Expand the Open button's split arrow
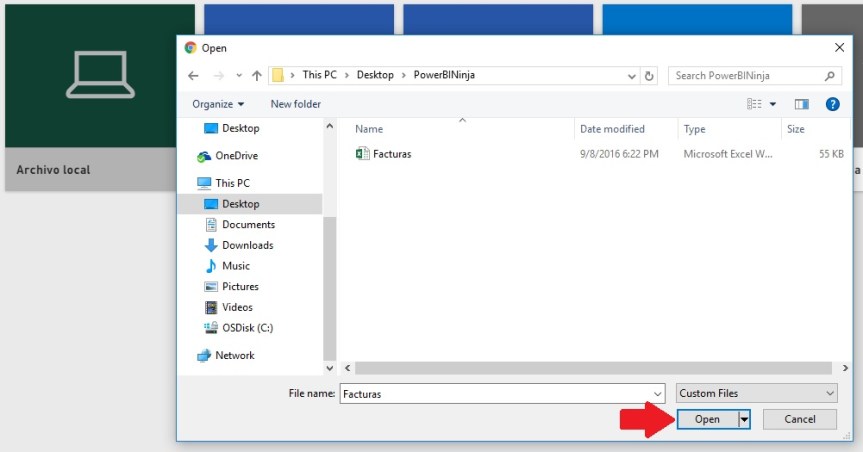 [744, 420]
